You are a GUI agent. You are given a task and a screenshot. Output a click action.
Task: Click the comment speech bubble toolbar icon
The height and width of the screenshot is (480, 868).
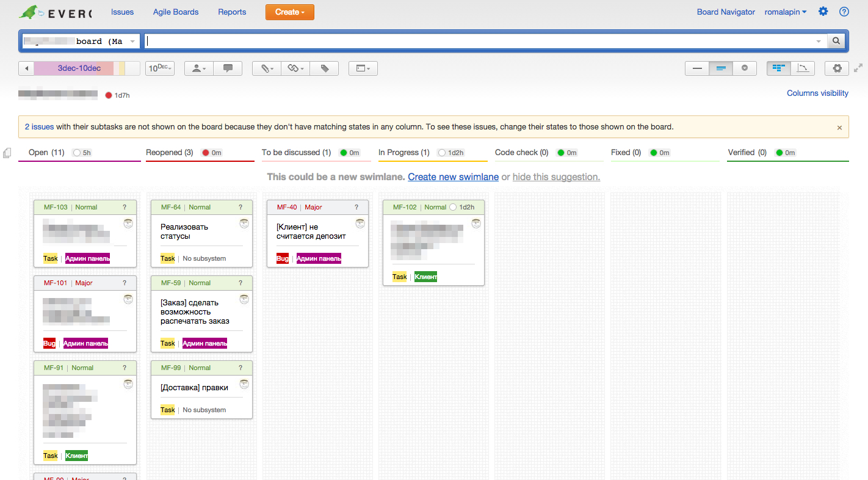point(228,68)
